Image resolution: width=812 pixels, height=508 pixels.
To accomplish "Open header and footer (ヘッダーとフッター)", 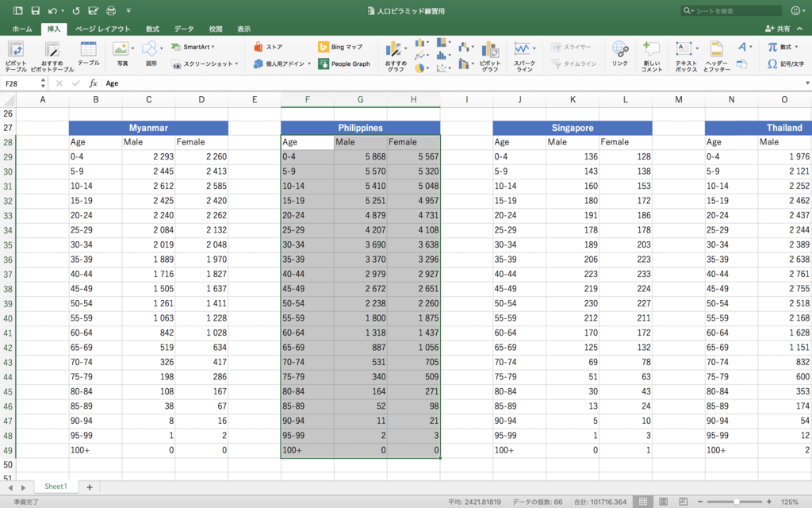I will (717, 56).
